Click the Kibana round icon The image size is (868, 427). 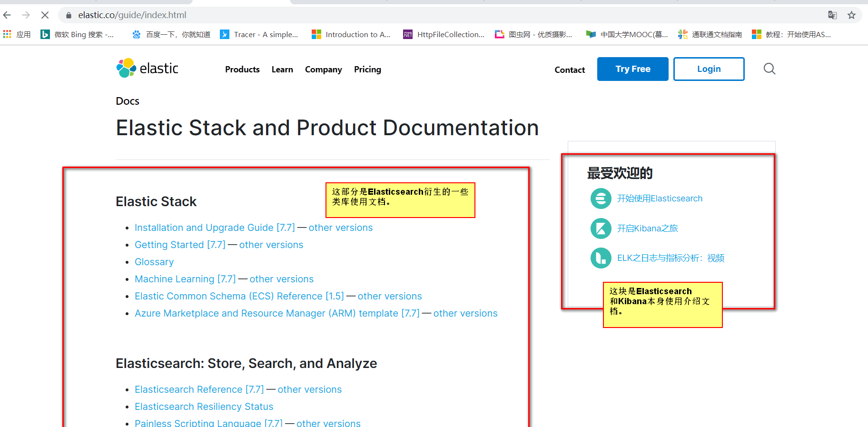tap(601, 228)
